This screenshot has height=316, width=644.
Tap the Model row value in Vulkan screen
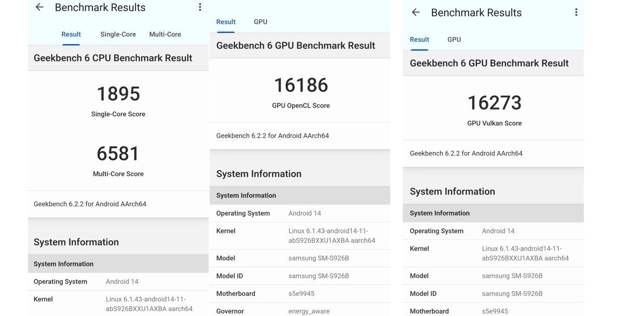click(512, 276)
